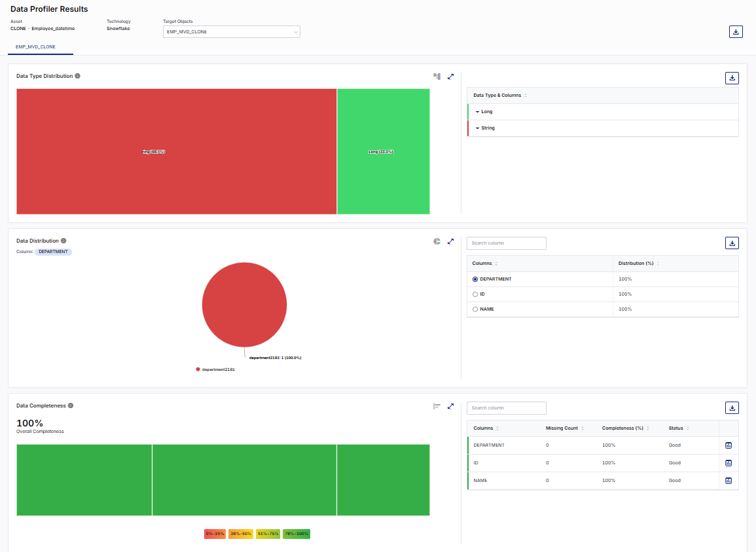756x552 pixels.
Task: Toggle pie chart view in Data Distribution
Action: coord(437,241)
